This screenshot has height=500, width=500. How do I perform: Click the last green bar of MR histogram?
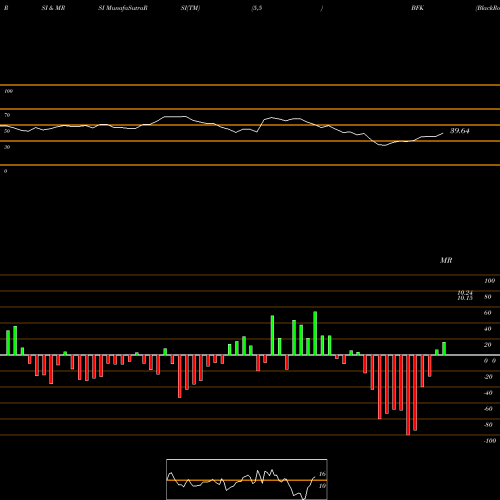444,349
